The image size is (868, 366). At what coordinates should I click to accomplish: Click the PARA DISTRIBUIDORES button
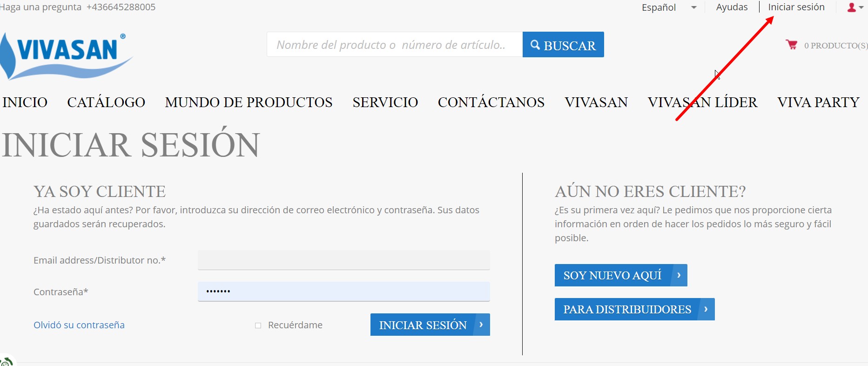pyautogui.click(x=634, y=309)
